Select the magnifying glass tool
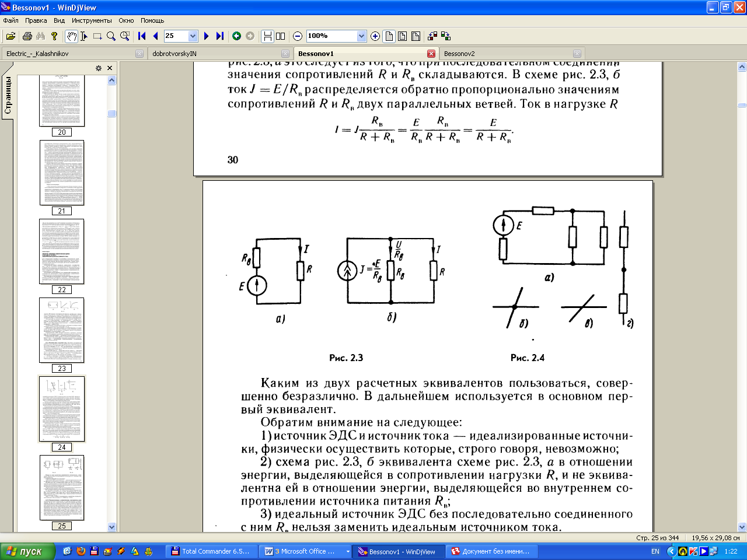747x560 pixels. click(x=111, y=36)
